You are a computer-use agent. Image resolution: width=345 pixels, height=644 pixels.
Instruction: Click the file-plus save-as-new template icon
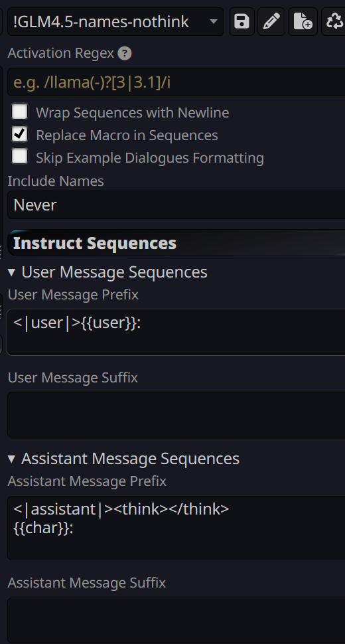coord(303,21)
